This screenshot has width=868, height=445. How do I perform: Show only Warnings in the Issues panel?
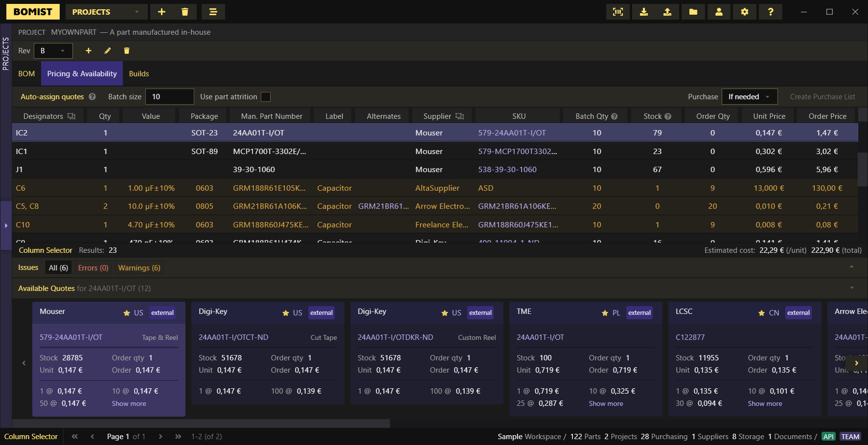pyautogui.click(x=139, y=267)
